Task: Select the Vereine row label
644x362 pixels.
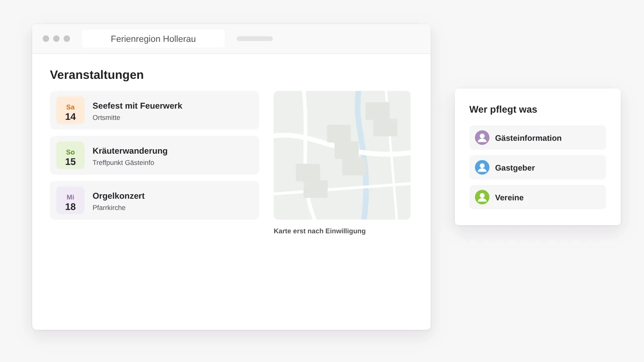Action: pyautogui.click(x=509, y=197)
